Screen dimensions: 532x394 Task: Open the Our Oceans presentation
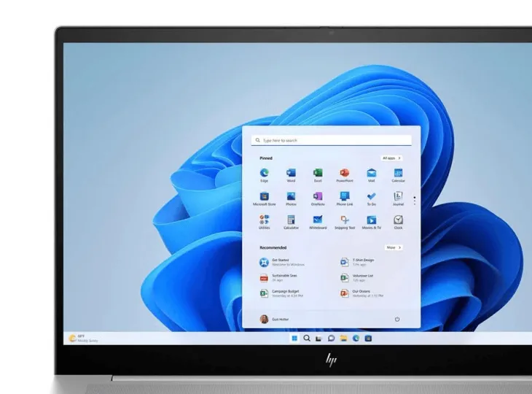[x=362, y=293]
